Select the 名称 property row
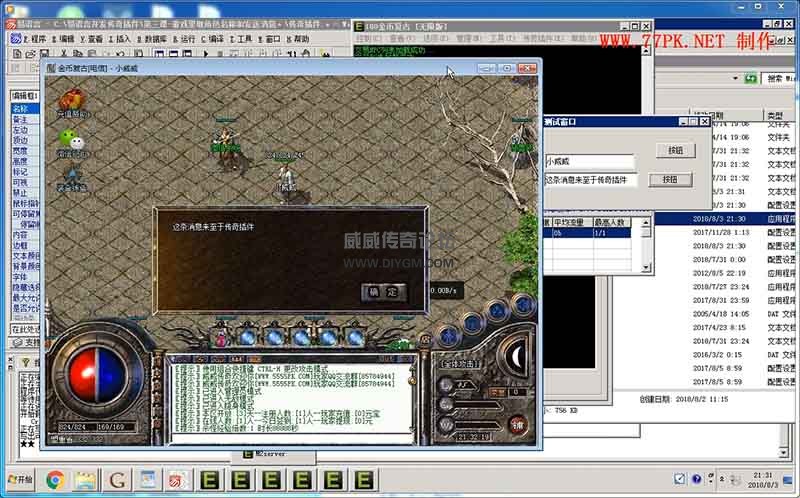The image size is (800, 498). (x=25, y=109)
